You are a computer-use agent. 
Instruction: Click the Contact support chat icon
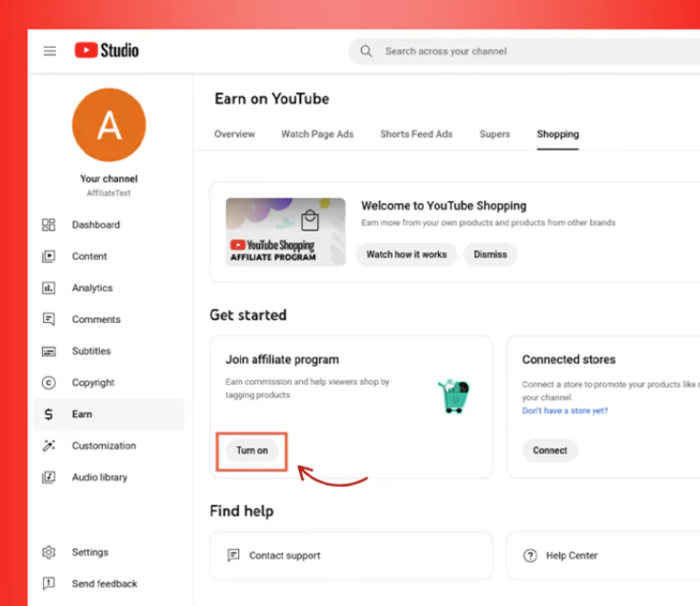click(233, 555)
